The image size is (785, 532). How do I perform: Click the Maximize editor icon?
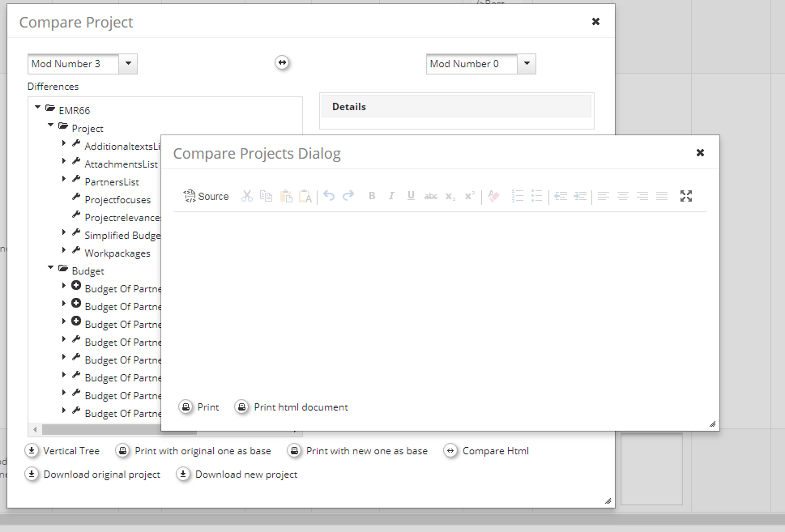tap(686, 196)
